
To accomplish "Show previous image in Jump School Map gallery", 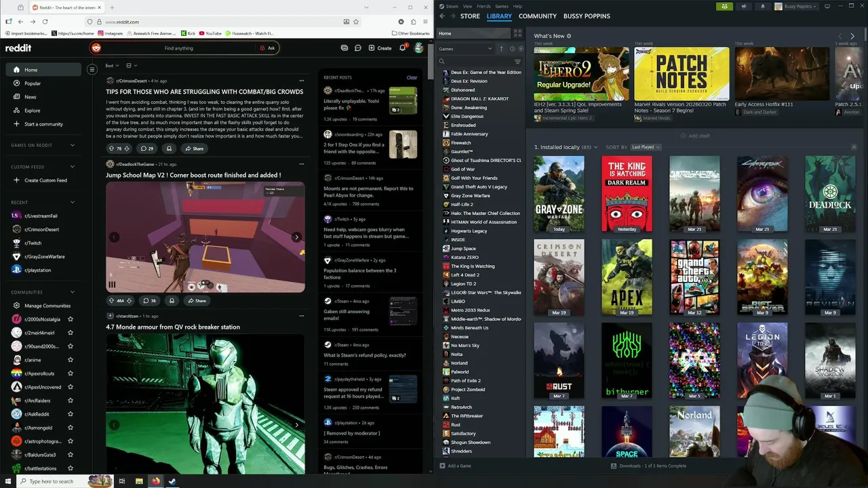I will (x=114, y=237).
